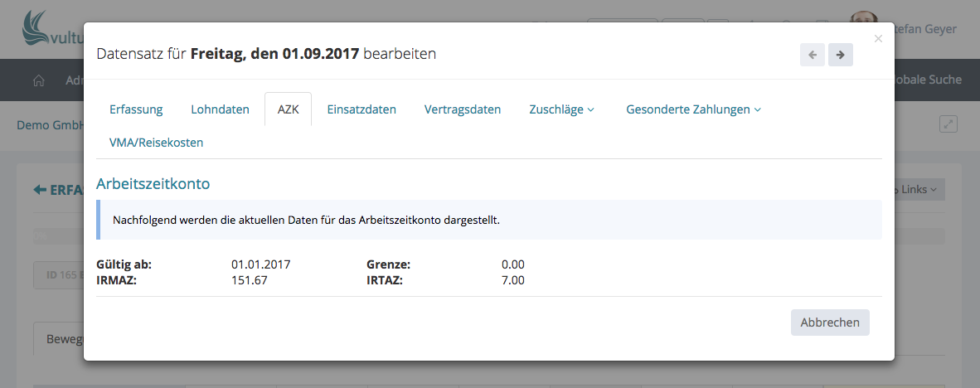Click the vultus logo
This screenshot has width=980, height=388.
[x=51, y=32]
